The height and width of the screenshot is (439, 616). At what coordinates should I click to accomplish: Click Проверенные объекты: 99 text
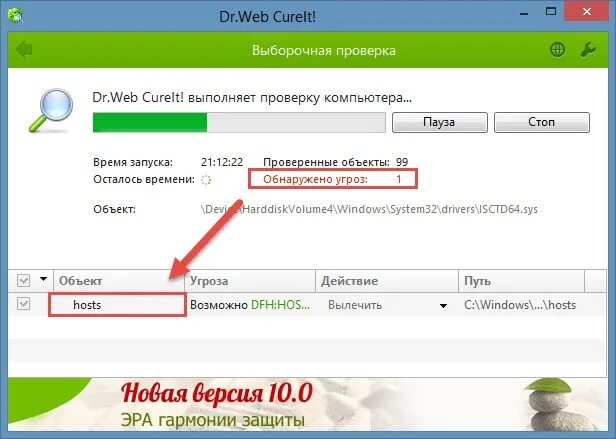(x=336, y=162)
